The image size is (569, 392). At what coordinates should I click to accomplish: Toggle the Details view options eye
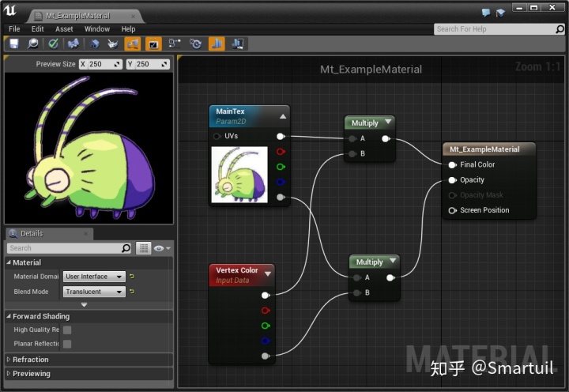point(161,248)
